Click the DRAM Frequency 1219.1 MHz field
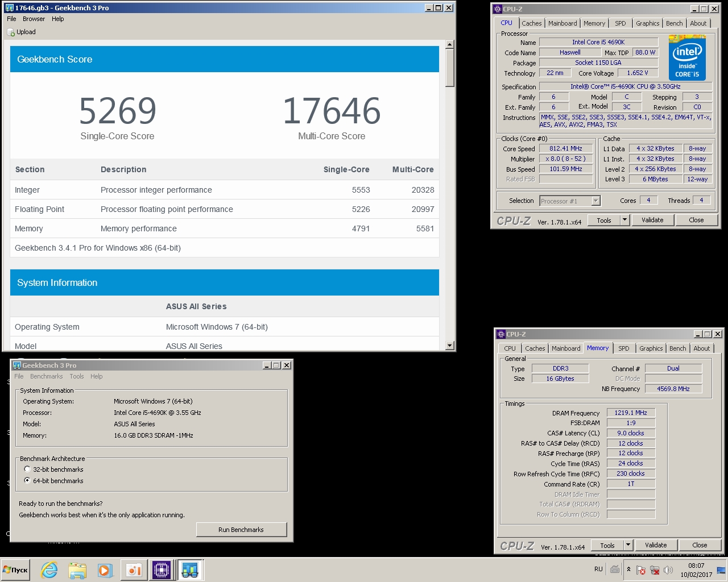The image size is (728, 582). pyautogui.click(x=631, y=413)
